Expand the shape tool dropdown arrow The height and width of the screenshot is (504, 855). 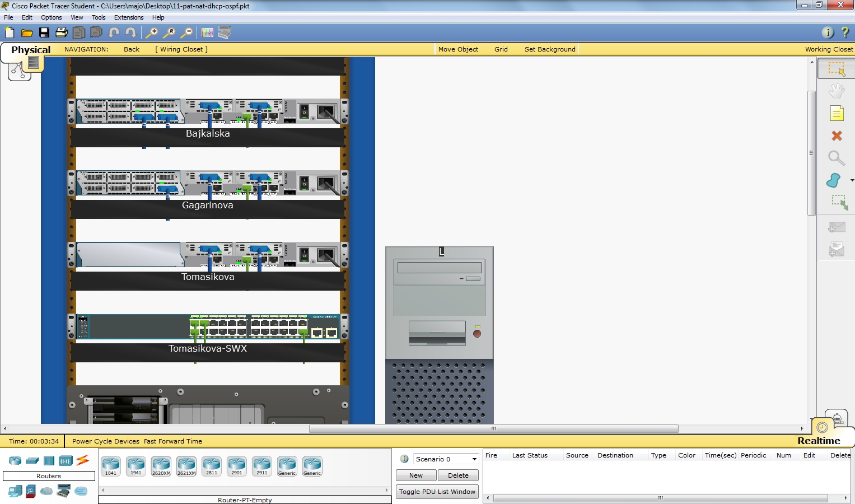click(x=852, y=180)
